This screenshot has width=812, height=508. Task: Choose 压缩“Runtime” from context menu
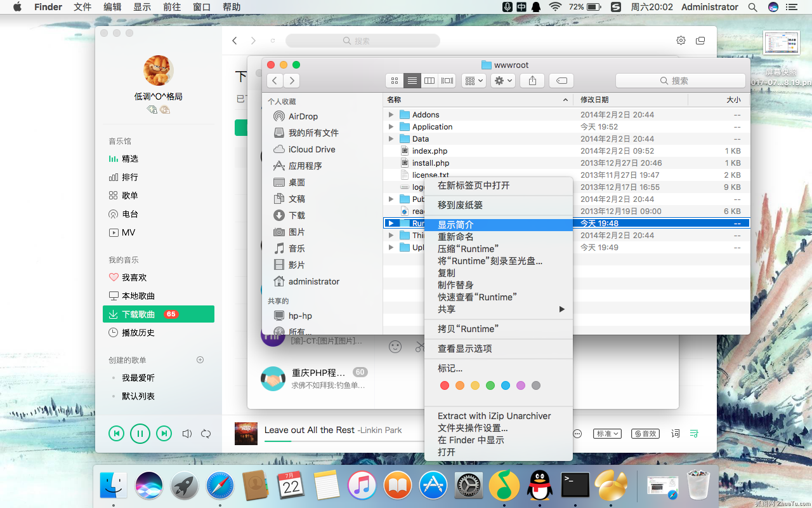coord(499,249)
